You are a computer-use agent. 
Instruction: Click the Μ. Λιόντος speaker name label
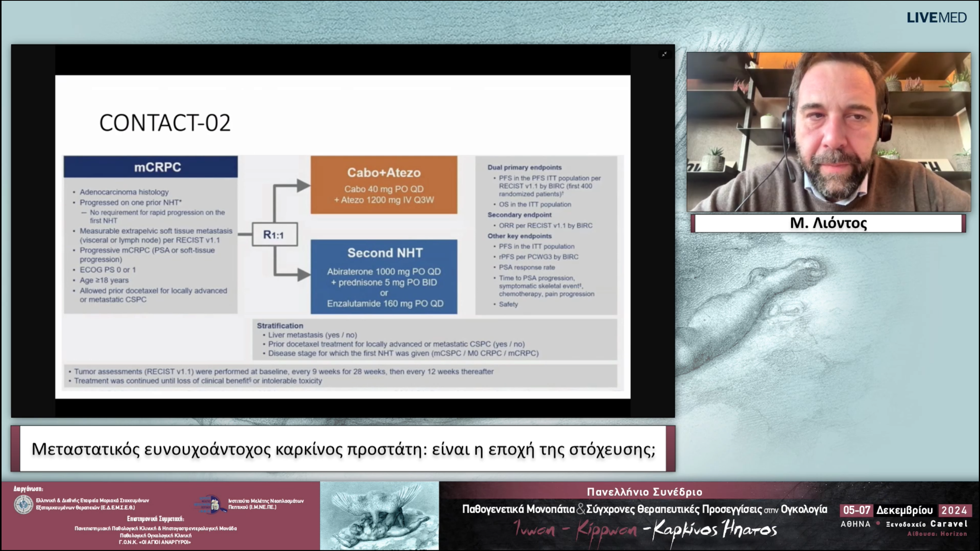coord(828,223)
